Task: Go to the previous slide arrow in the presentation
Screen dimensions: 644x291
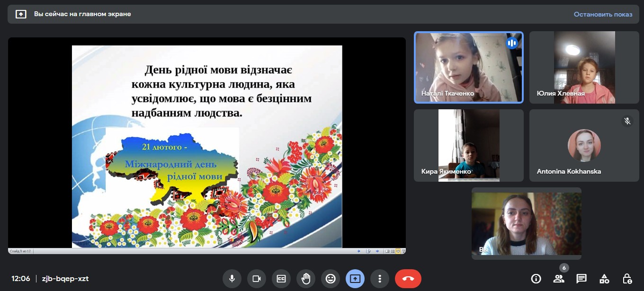Action: tap(359, 251)
